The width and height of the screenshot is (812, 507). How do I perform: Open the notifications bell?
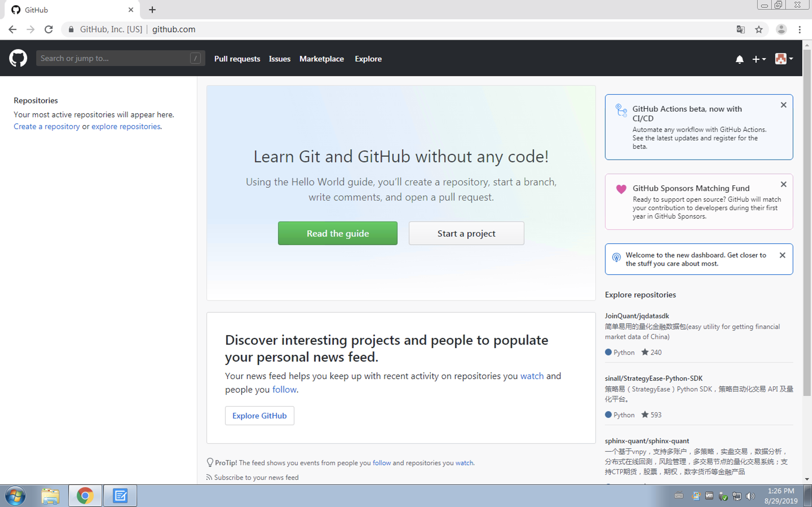739,59
